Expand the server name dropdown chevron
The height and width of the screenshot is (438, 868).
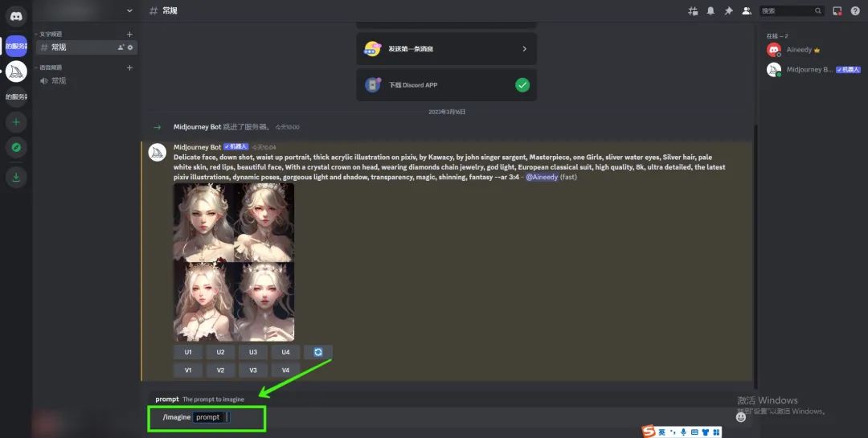point(129,10)
